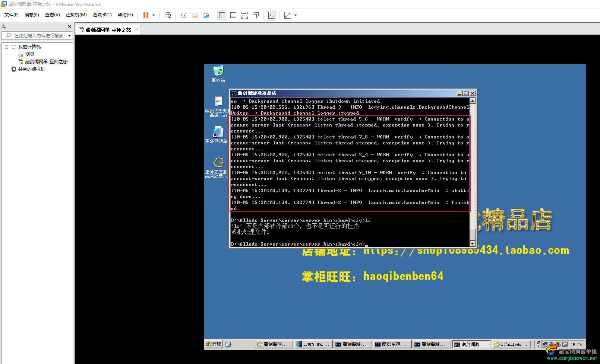
Task: Close the 库 library panel
Action: coord(70,27)
